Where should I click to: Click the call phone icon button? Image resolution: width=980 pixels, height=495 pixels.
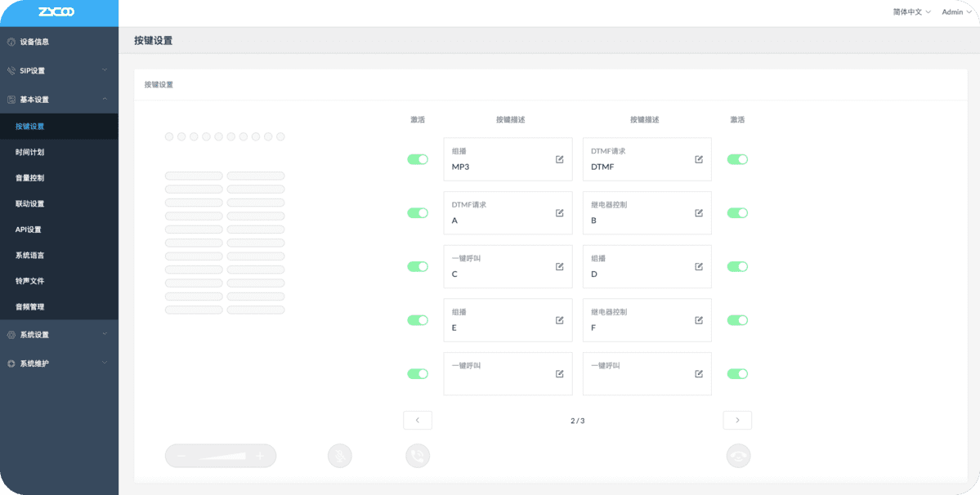tap(418, 456)
